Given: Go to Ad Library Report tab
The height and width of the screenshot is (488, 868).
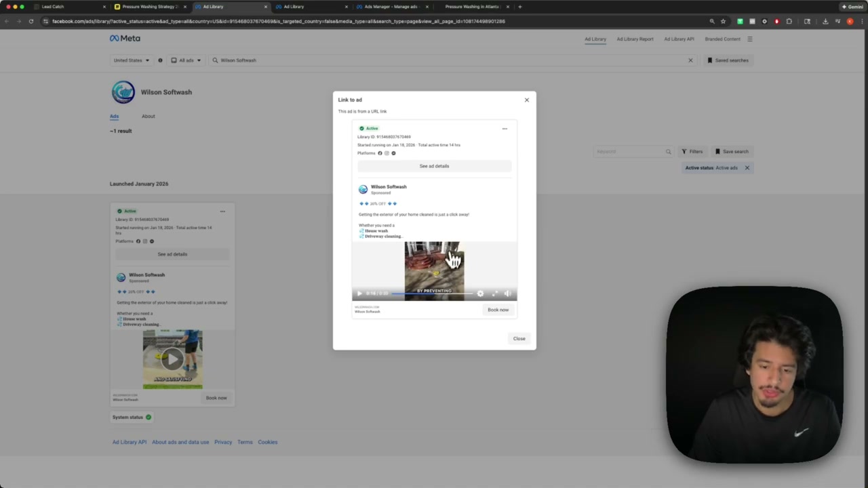Looking at the screenshot, I should point(635,39).
